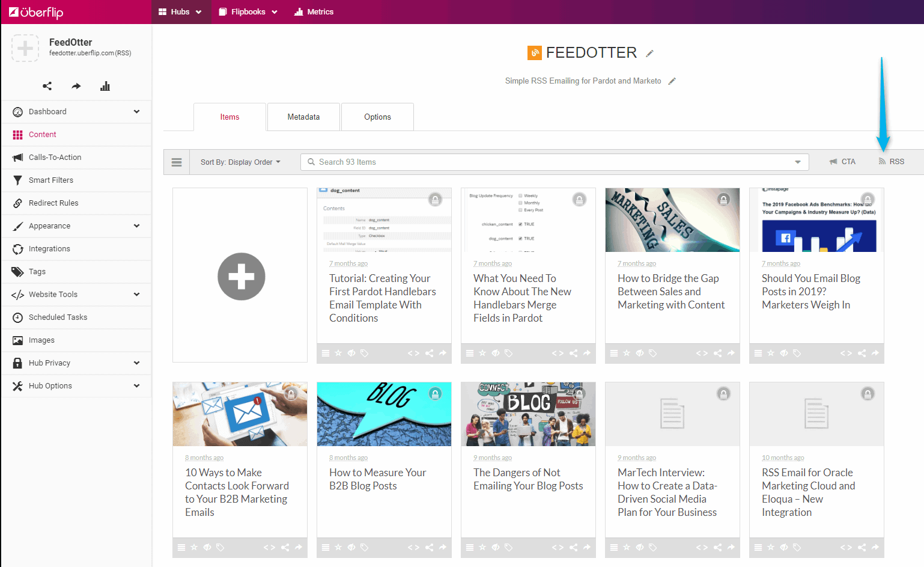Click tag icon on Should You Email Blog Posts card
Viewport: 924px width, 567px height.
coord(797,353)
